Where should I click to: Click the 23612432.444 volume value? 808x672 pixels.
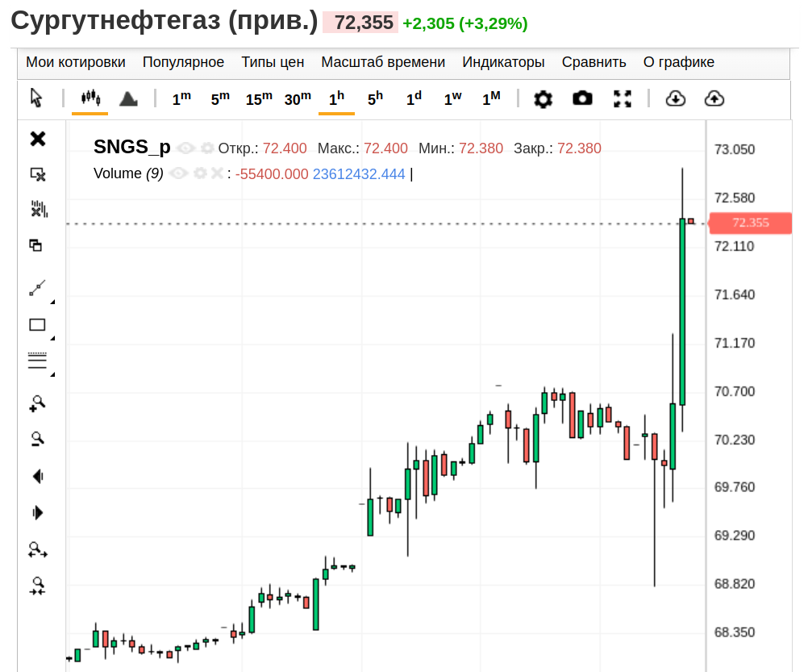[359, 174]
